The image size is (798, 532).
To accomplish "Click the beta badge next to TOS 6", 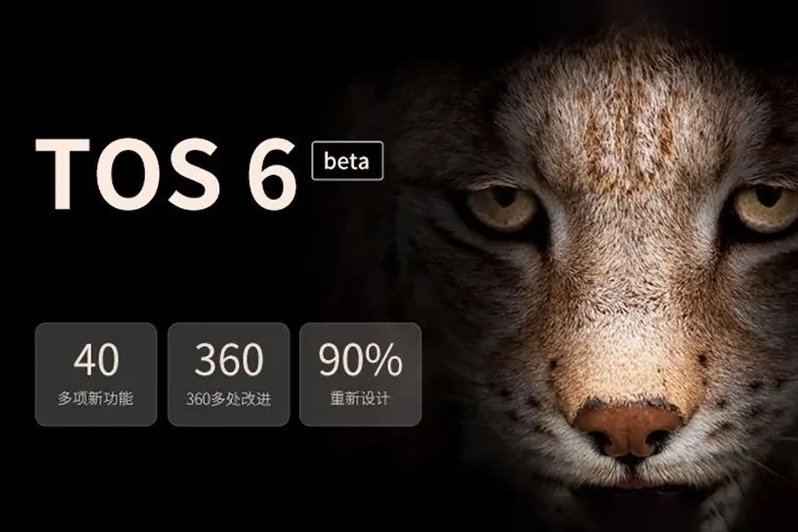I will pyautogui.click(x=347, y=160).
